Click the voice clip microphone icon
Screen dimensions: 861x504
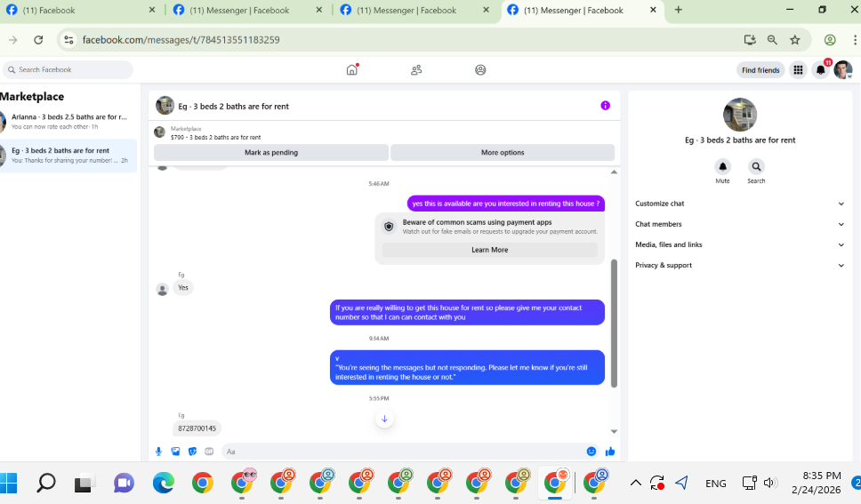tap(158, 452)
